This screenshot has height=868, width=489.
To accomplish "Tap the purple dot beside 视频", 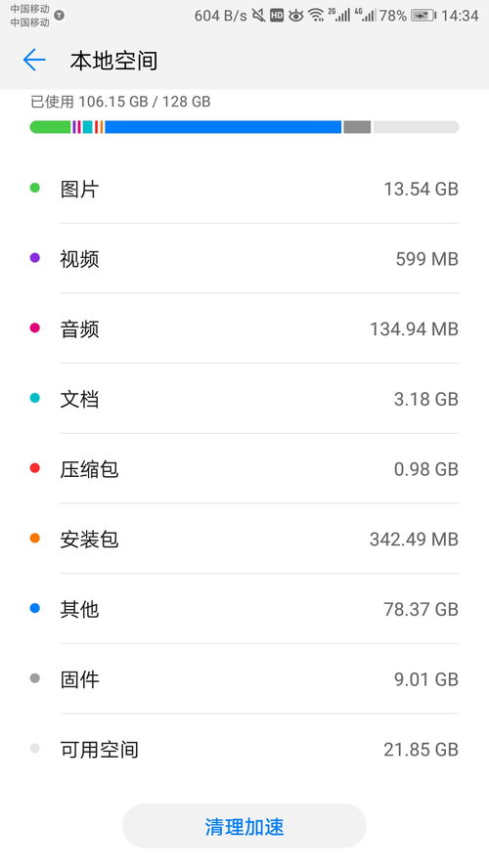I will click(35, 257).
